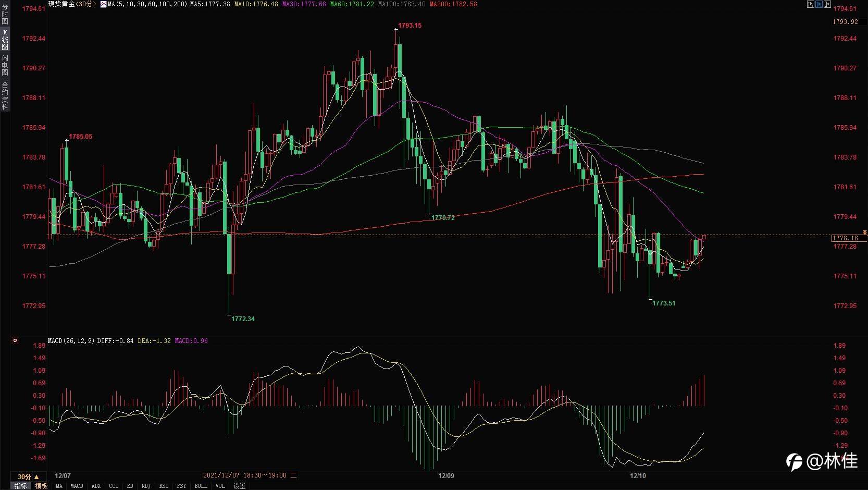Image resolution: width=868 pixels, height=490 pixels.
Task: Click the first chart axis icon at top right
Action: pyautogui.click(x=810, y=4)
